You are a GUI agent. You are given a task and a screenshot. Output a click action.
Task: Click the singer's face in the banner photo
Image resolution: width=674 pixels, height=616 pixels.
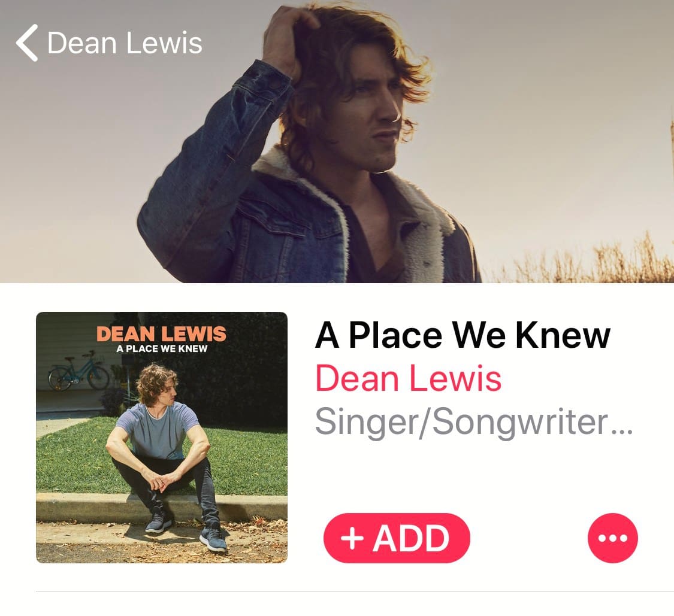378,120
